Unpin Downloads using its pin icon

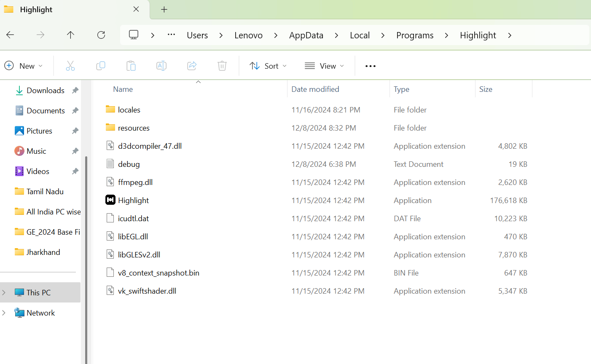75,90
